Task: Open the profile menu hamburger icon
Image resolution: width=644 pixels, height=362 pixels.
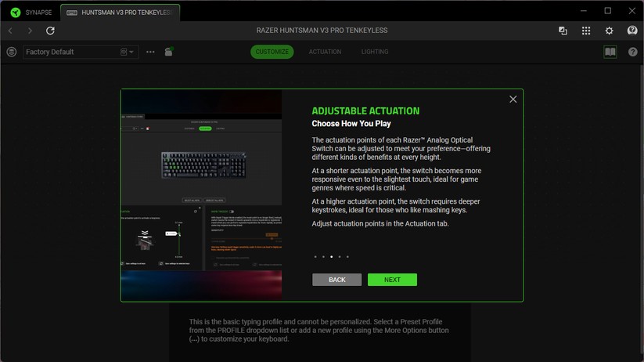Action: pyautogui.click(x=11, y=52)
